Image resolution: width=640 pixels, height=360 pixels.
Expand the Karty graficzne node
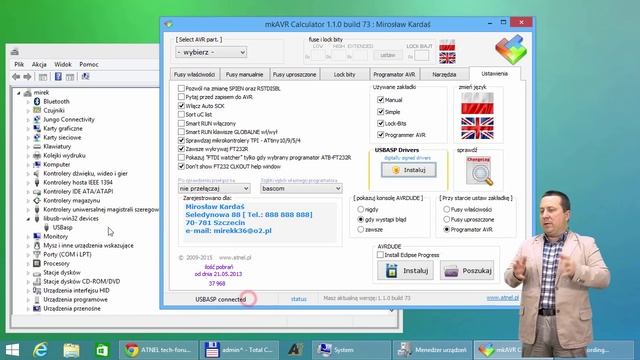coord(28,129)
